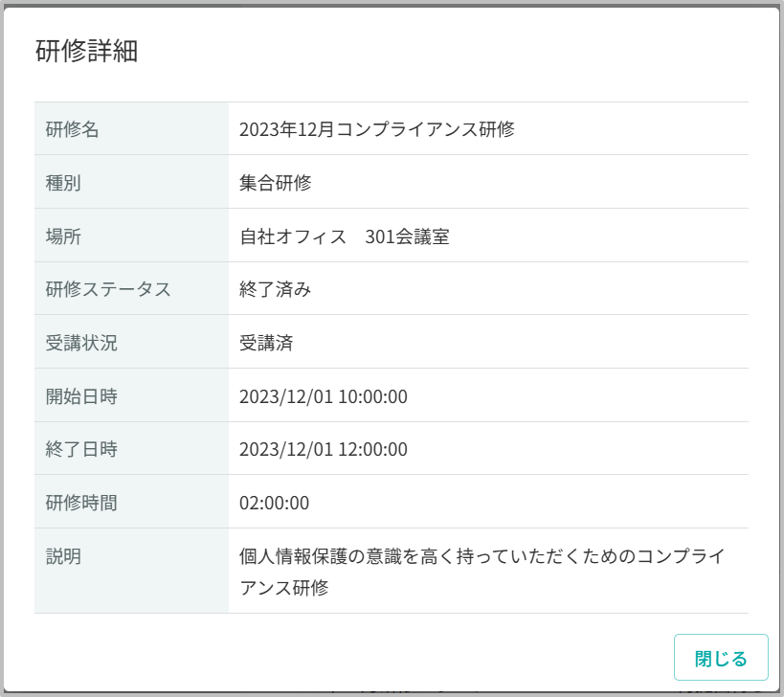784x697 pixels.
Task: Click the 開始日時 label
Action: (81, 396)
